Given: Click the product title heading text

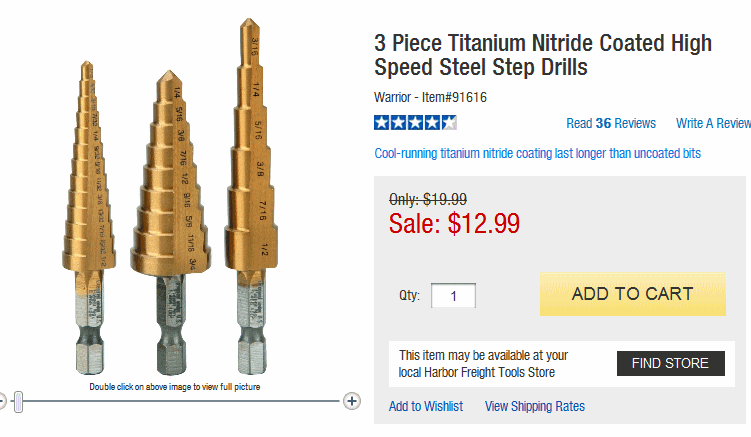Looking at the screenshot, I should [x=542, y=55].
